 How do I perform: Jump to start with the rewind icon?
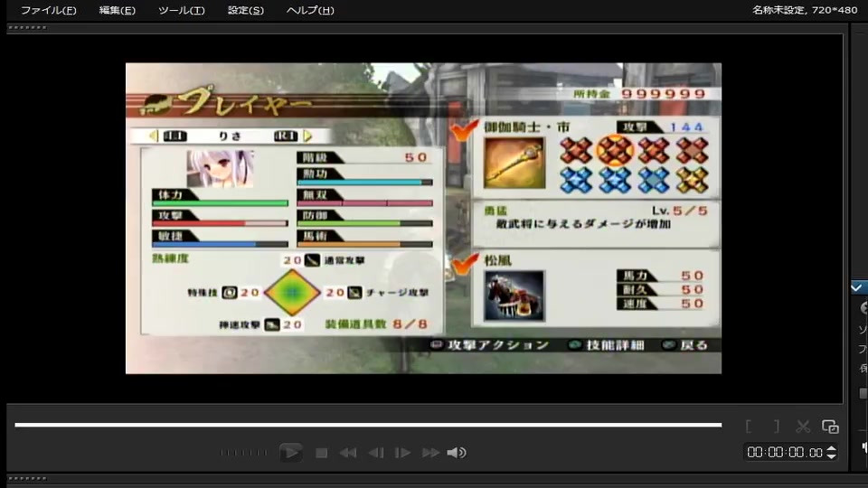(347, 453)
